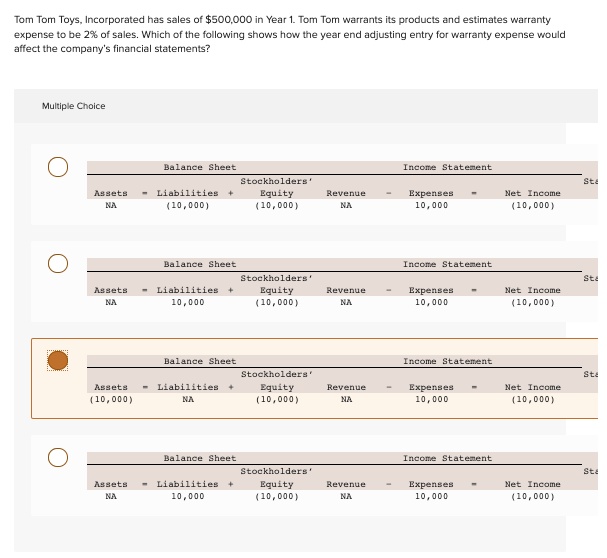Click the "Multiple Choice" section label
This screenshot has height=558, width=607.
[74, 106]
